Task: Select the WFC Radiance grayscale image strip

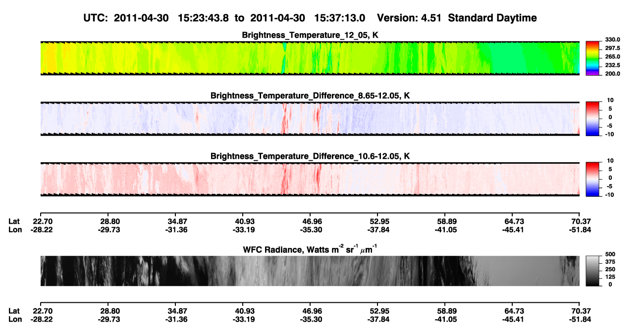Action: [x=310, y=271]
